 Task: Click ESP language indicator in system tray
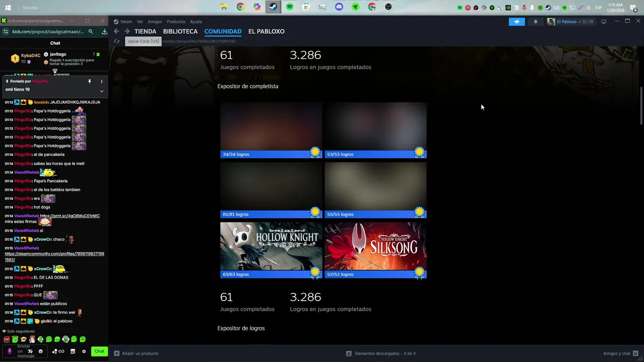(x=599, y=8)
